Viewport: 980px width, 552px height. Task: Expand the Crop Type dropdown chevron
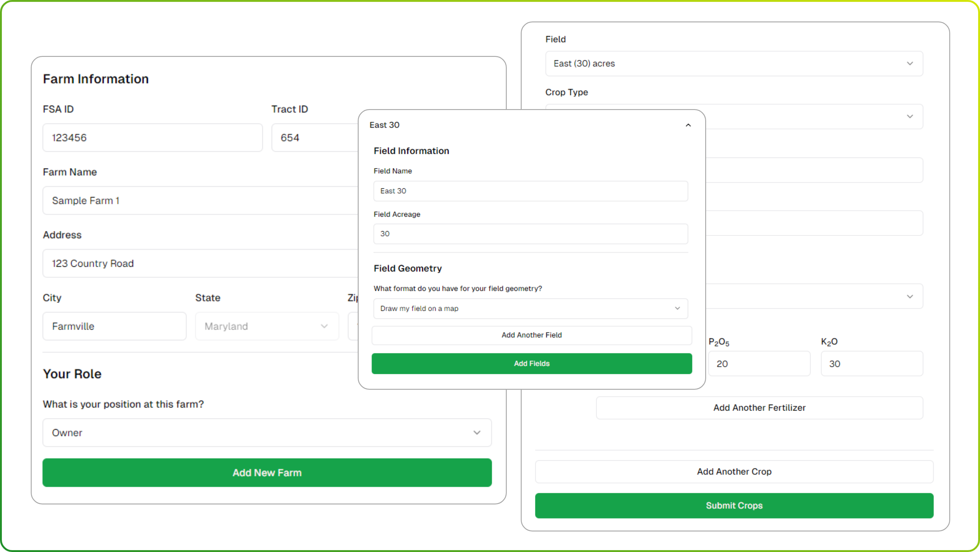(x=910, y=117)
